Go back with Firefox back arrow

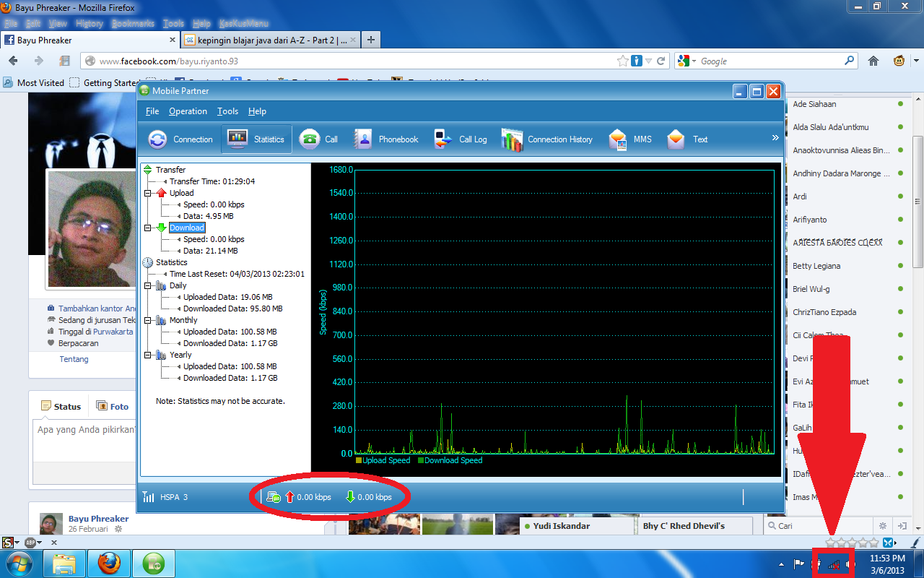[14, 61]
